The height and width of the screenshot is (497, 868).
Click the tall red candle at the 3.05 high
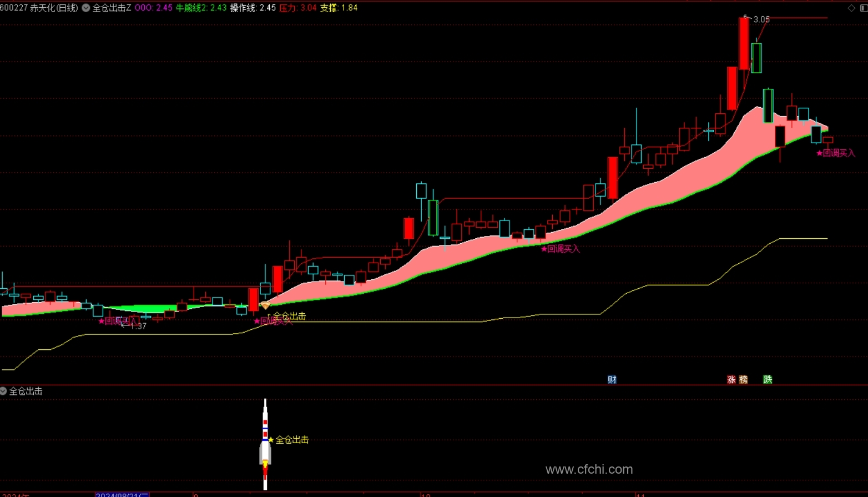click(744, 43)
